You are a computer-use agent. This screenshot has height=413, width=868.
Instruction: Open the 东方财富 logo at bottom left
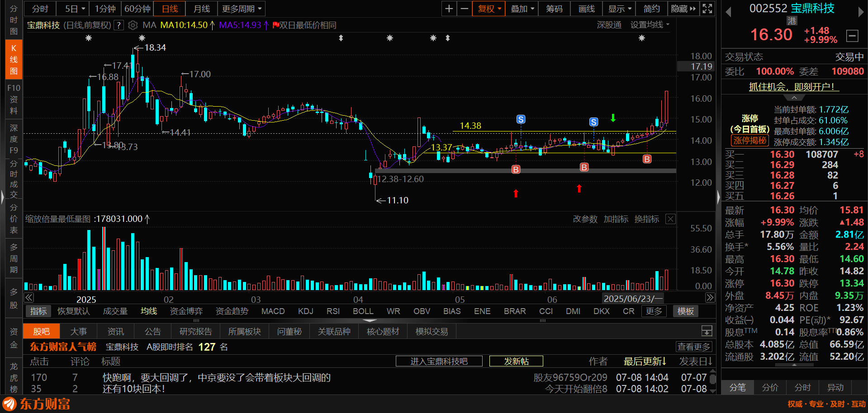point(37,404)
